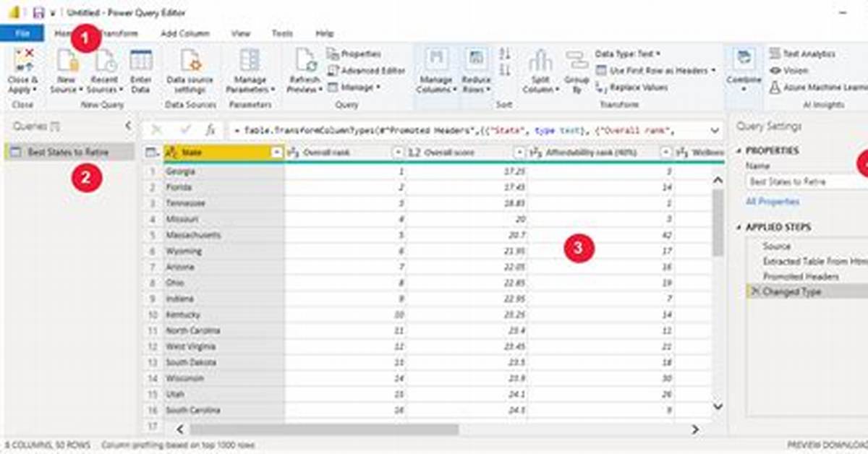Click the scroll-right arrow

coord(694,429)
